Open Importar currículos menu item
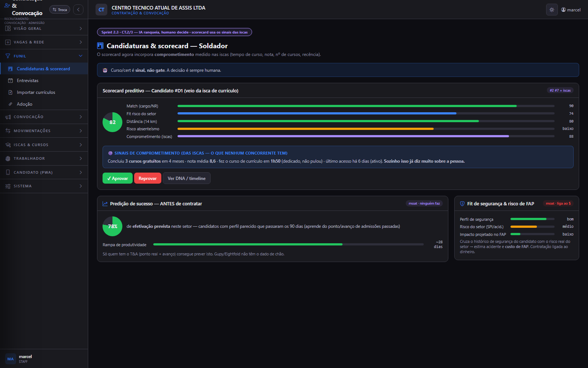 point(44,92)
